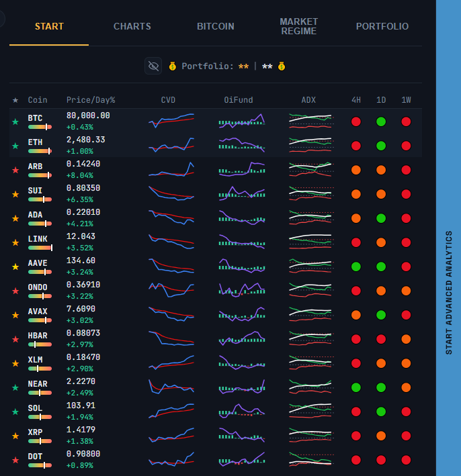
Task: Click the HBAR price range slider bar
Action: pyautogui.click(x=40, y=344)
